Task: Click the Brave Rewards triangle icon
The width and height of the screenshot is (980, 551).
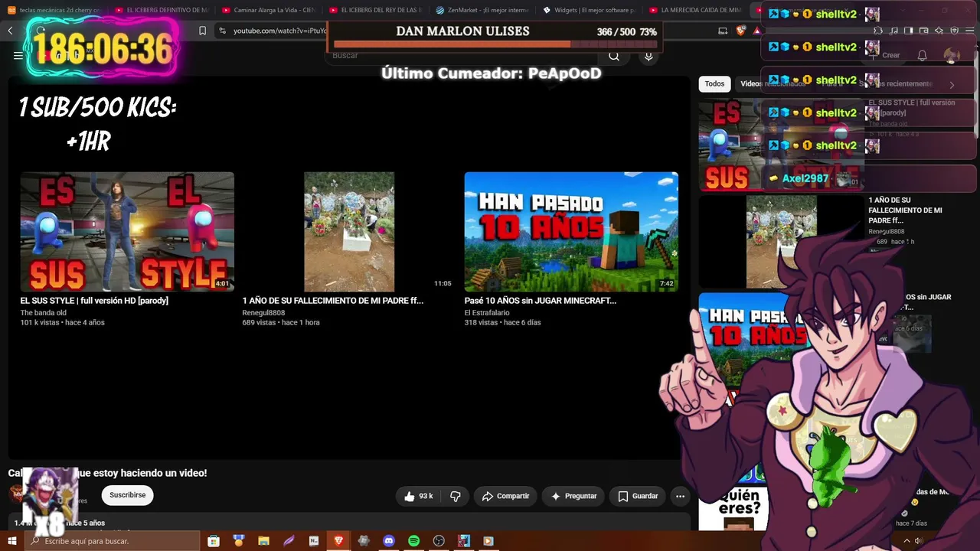Action: click(x=756, y=31)
